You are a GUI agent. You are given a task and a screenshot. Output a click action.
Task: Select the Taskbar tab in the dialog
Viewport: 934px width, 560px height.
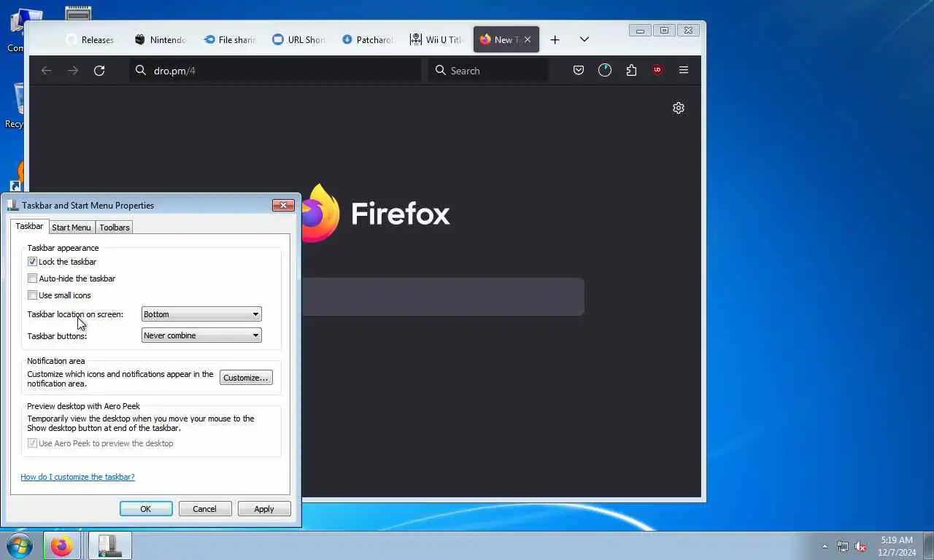click(x=29, y=226)
